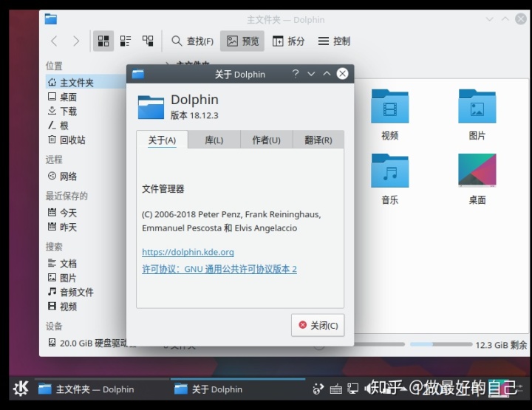Search for 图片 in sidebar
The width and height of the screenshot is (532, 410).
click(x=62, y=278)
